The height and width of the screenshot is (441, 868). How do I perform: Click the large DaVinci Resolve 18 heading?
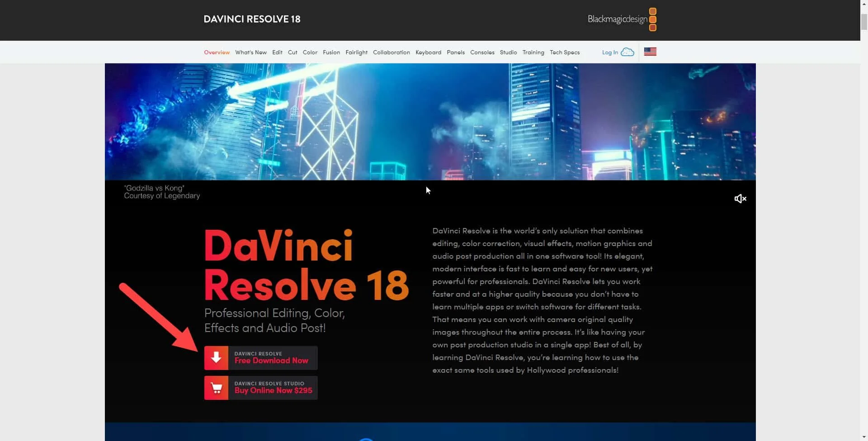pos(307,266)
